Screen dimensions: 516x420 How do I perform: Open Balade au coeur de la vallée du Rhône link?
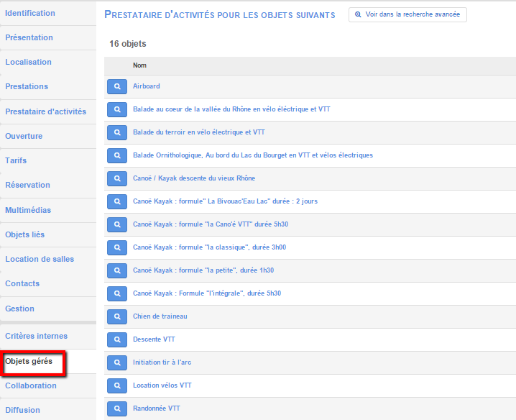pyautogui.click(x=231, y=109)
